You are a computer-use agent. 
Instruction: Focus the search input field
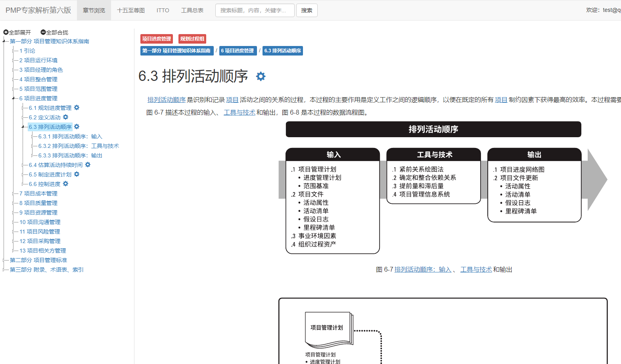click(255, 10)
